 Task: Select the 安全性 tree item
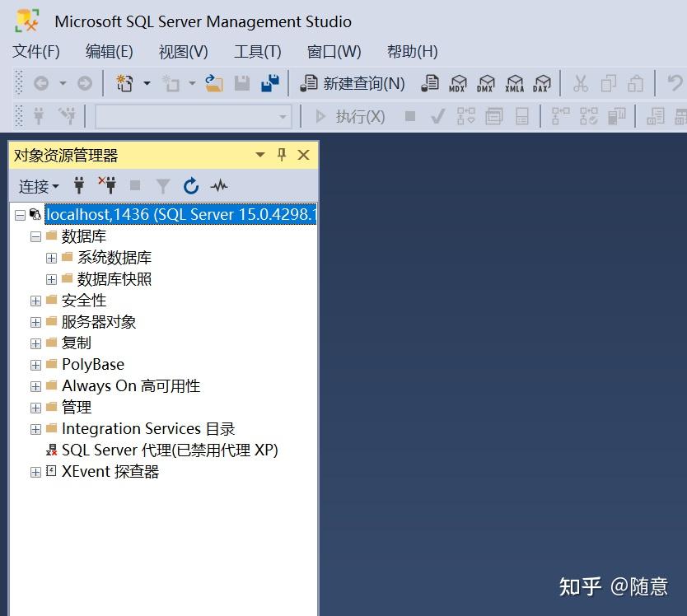[84, 301]
